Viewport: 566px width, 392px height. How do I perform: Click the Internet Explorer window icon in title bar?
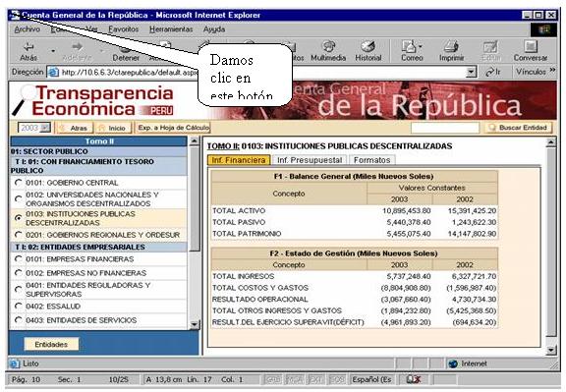click(16, 15)
